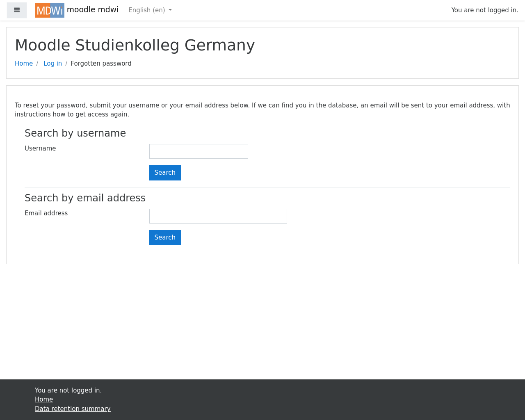
Task: Click the Email address field label
Action: [46, 213]
